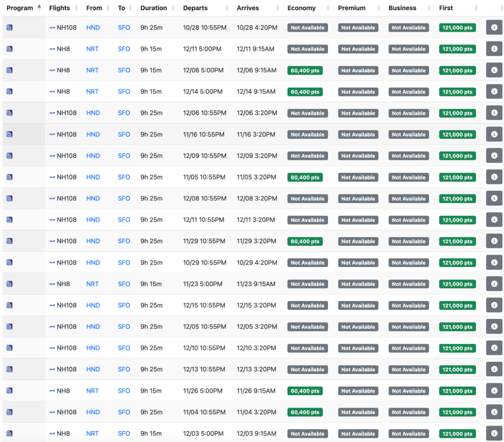504x442 pixels.
Task: Sort by First class column header
Action: (446, 8)
